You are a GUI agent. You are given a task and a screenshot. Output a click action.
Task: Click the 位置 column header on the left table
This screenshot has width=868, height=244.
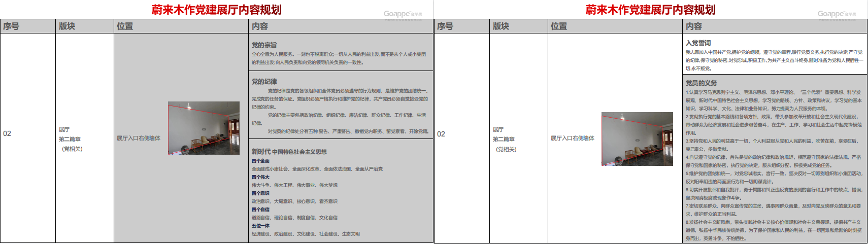125,26
